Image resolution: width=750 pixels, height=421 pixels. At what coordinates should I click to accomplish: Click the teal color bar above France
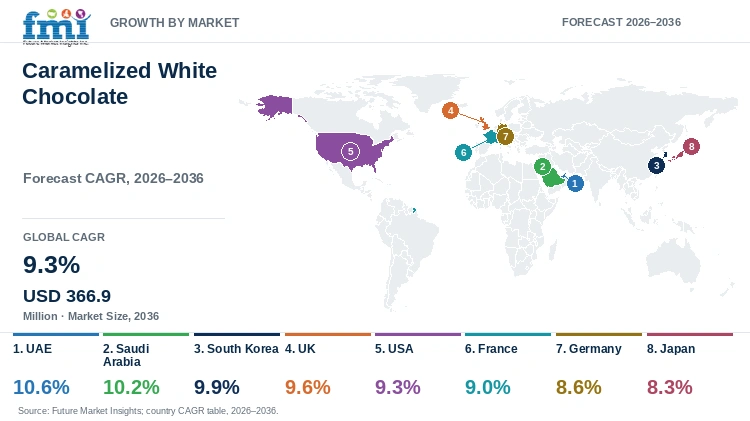coord(507,334)
